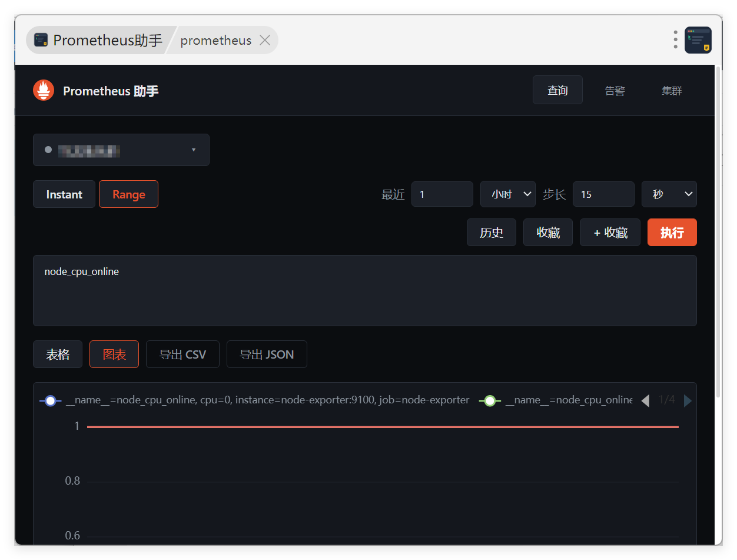Open the 小时 time unit dropdown
The image size is (737, 560).
coord(508,194)
